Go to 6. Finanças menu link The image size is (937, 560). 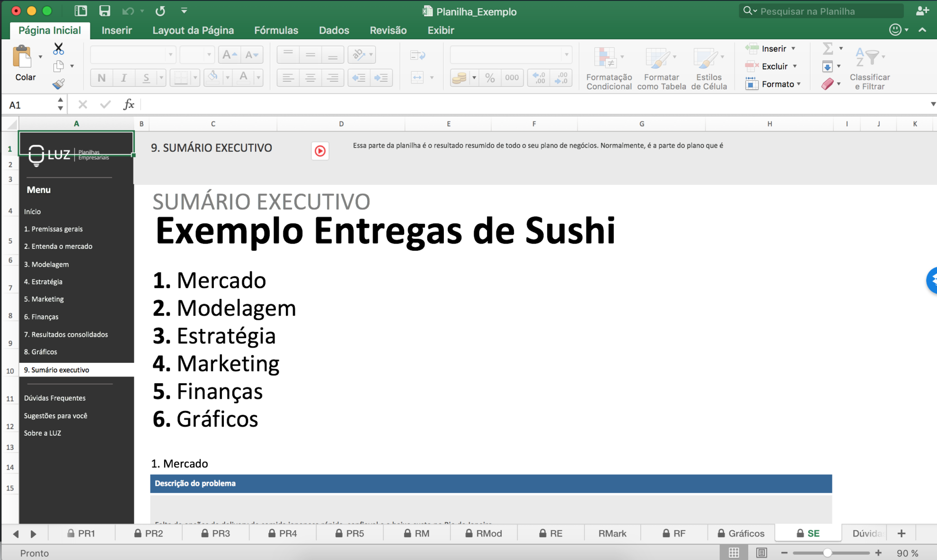point(41,316)
